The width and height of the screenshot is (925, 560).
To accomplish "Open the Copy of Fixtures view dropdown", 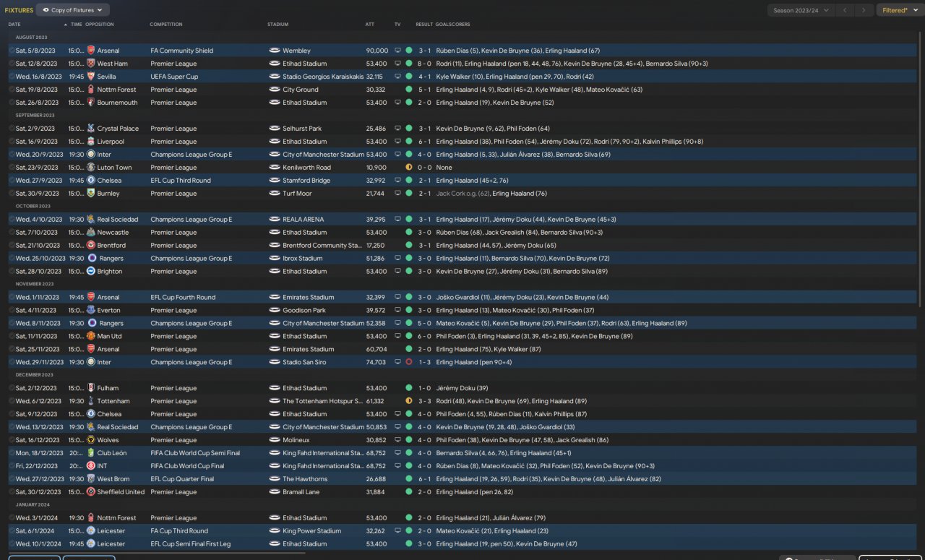I will (73, 10).
